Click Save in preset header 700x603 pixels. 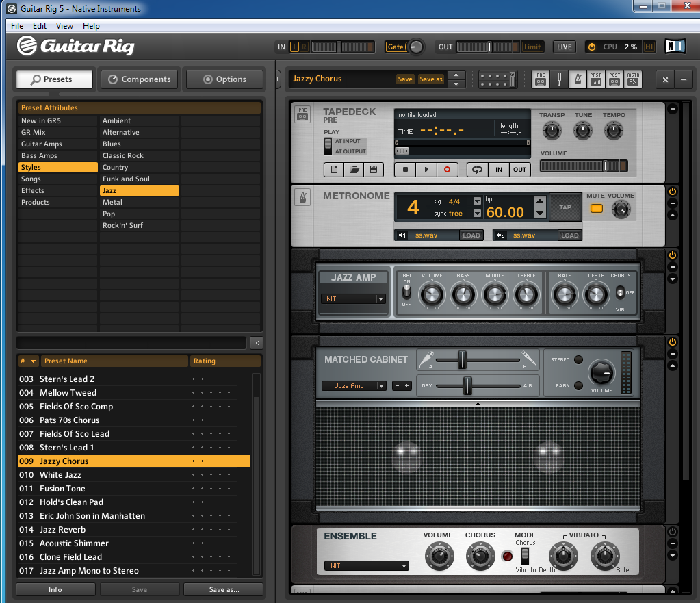coord(405,79)
